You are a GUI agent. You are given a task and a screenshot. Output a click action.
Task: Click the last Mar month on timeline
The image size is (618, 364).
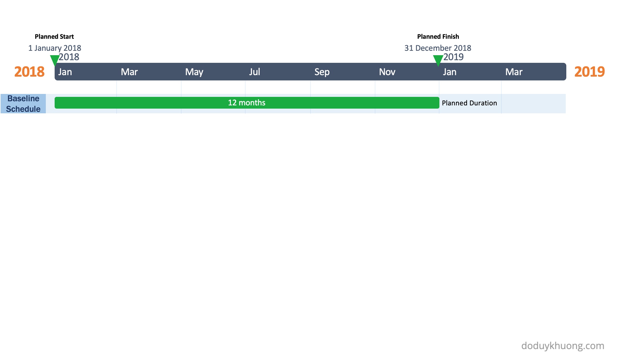[514, 72]
